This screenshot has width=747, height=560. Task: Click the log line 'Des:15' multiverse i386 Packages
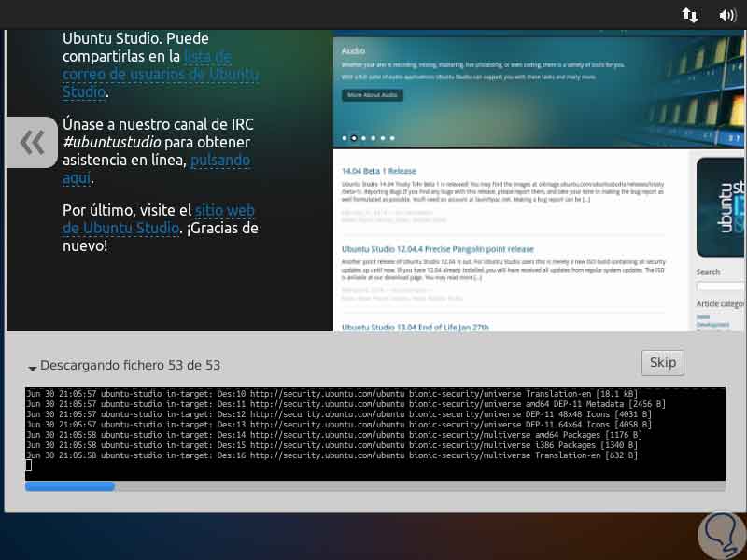331,445
